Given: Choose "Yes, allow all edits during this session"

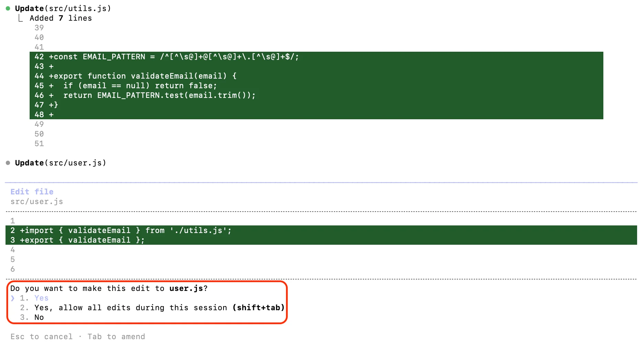Looking at the screenshot, I should (159, 308).
